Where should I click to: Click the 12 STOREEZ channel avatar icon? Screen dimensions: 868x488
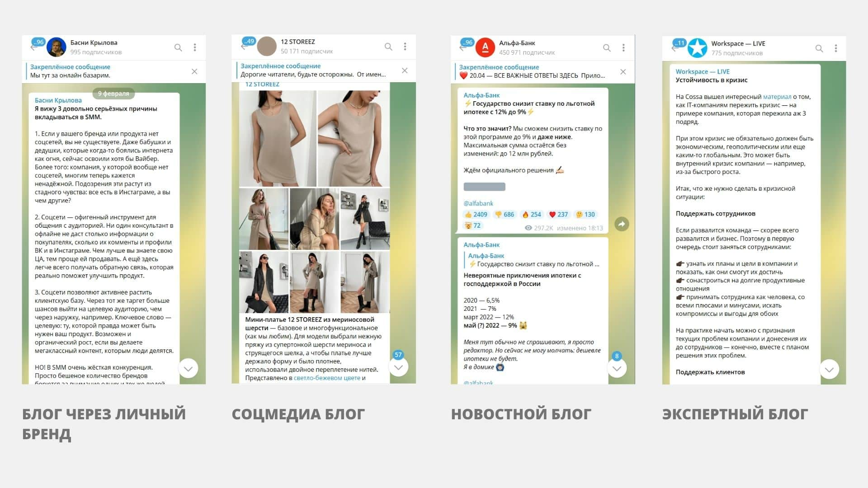pos(268,47)
